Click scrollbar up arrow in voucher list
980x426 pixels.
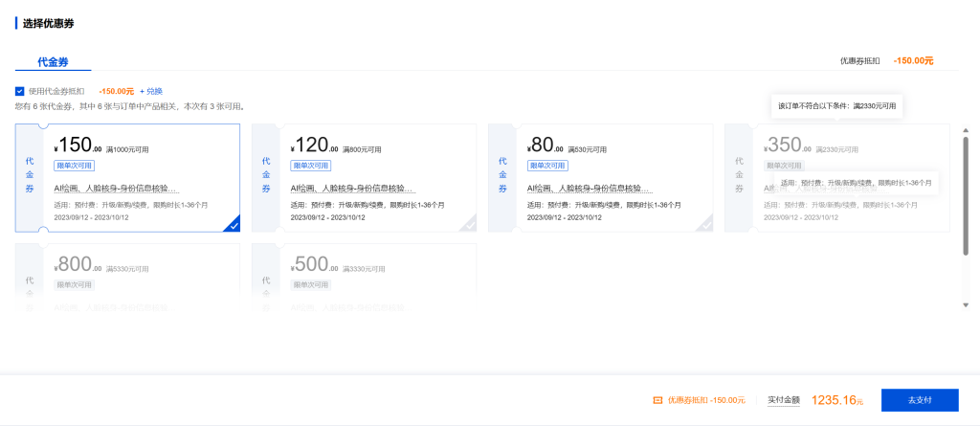click(965, 127)
